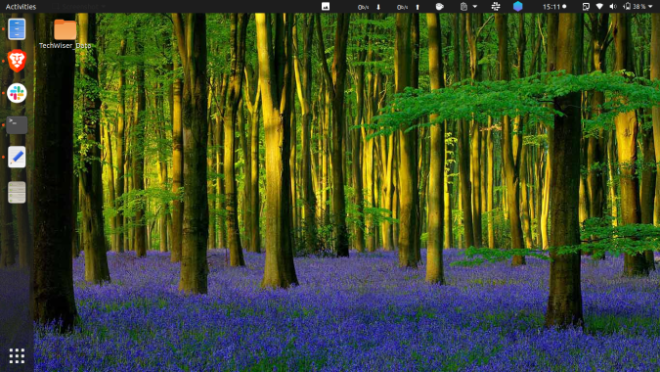Click the download speed indicator in top bar
This screenshot has height=372, width=660.
(x=369, y=7)
